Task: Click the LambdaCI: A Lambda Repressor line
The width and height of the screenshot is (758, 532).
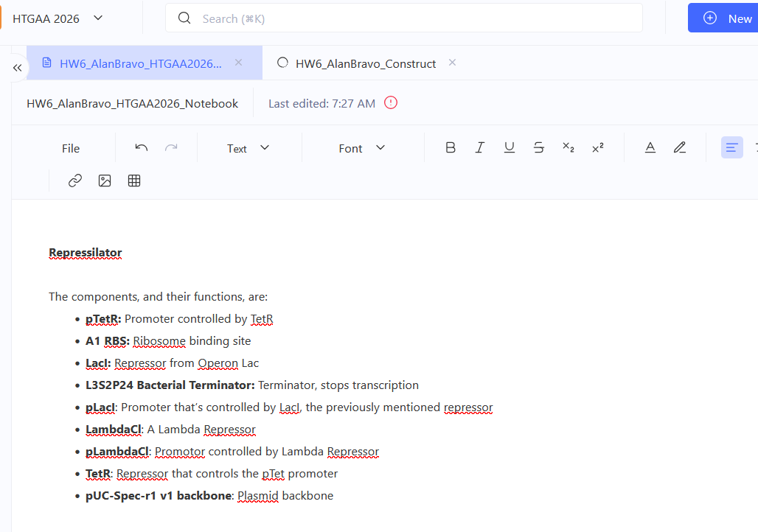Action: click(x=170, y=430)
